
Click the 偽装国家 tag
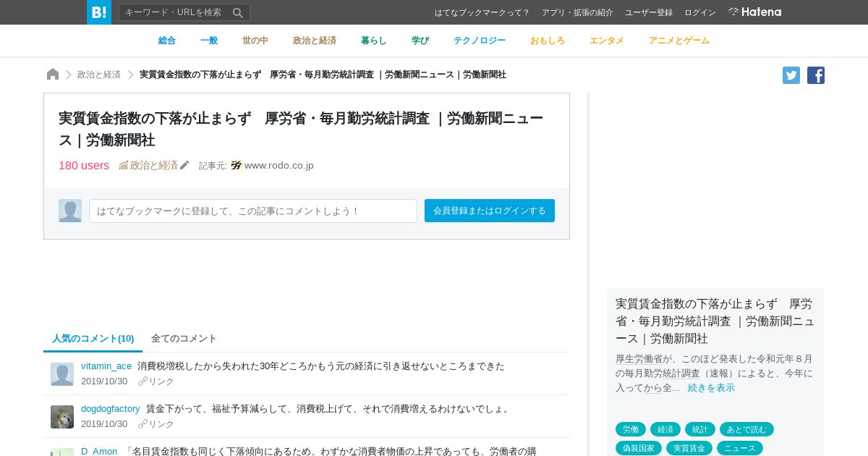tap(639, 448)
